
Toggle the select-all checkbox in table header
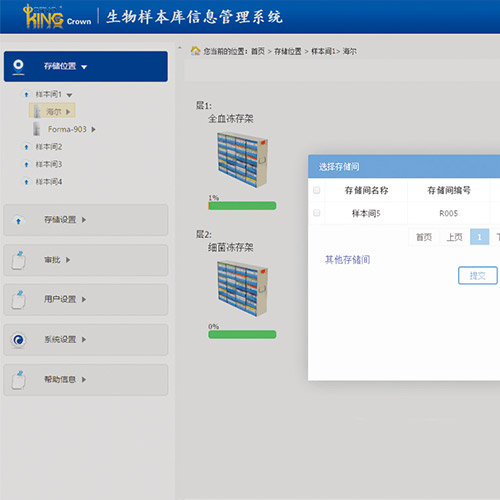pyautogui.click(x=317, y=190)
